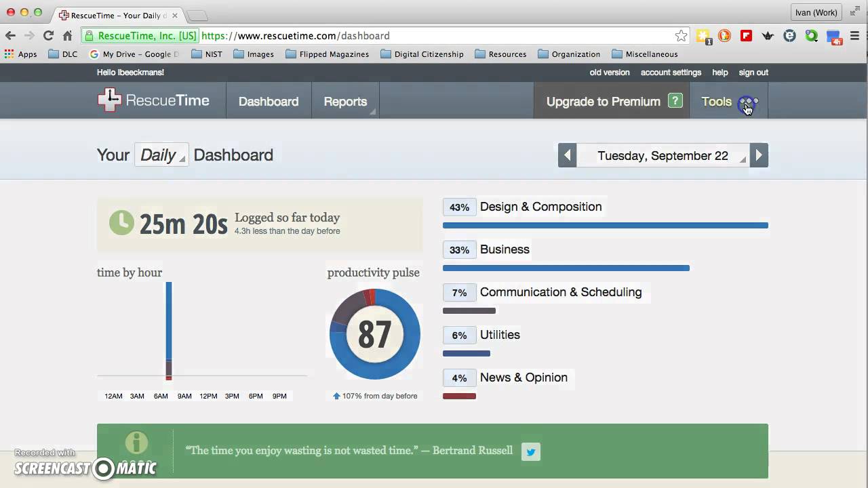
Task: Go back with the browser back arrow
Action: point(10,36)
